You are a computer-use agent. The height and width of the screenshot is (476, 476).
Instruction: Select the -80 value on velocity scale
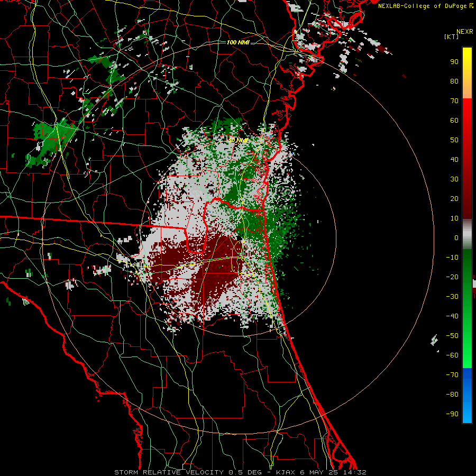click(452, 395)
